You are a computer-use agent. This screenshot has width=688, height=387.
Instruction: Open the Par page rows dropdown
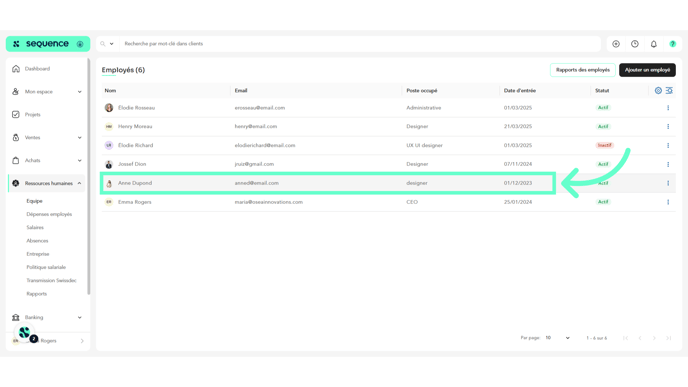pyautogui.click(x=557, y=338)
